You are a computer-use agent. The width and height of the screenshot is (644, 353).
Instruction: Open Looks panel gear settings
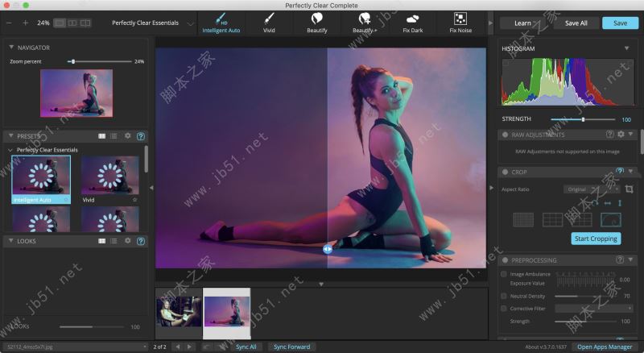[x=128, y=241]
